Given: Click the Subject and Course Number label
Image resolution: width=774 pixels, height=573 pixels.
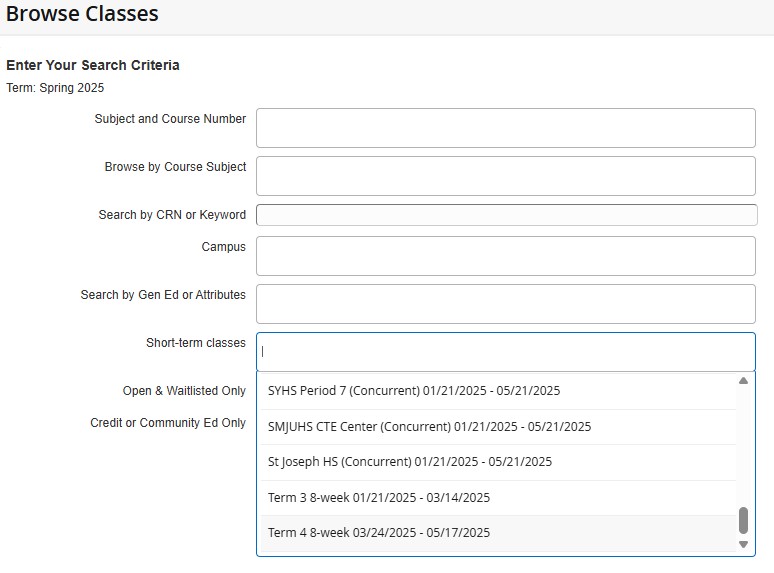Looking at the screenshot, I should (x=170, y=119).
